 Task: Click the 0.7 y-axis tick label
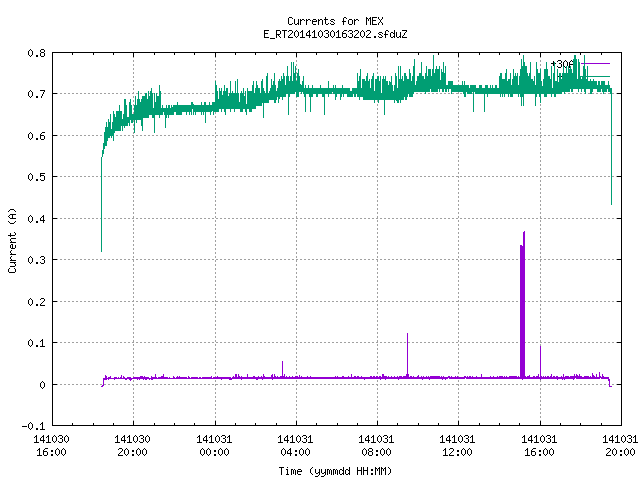tap(36, 94)
